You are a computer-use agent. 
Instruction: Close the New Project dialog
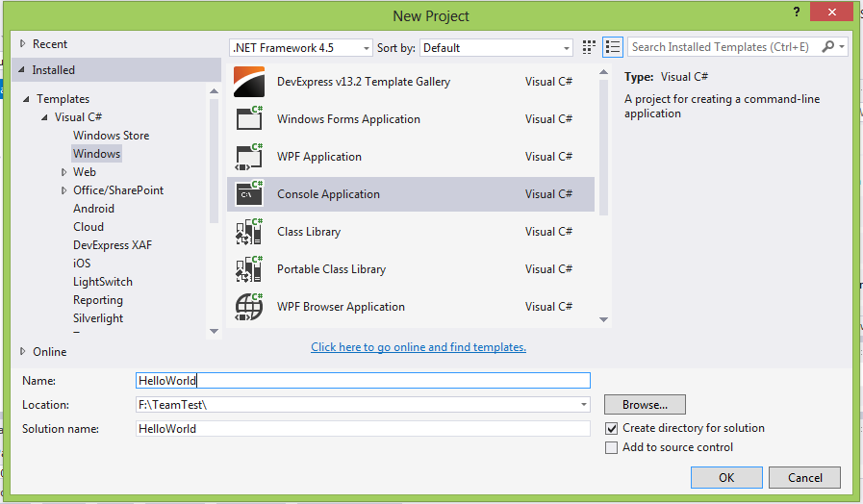831,12
